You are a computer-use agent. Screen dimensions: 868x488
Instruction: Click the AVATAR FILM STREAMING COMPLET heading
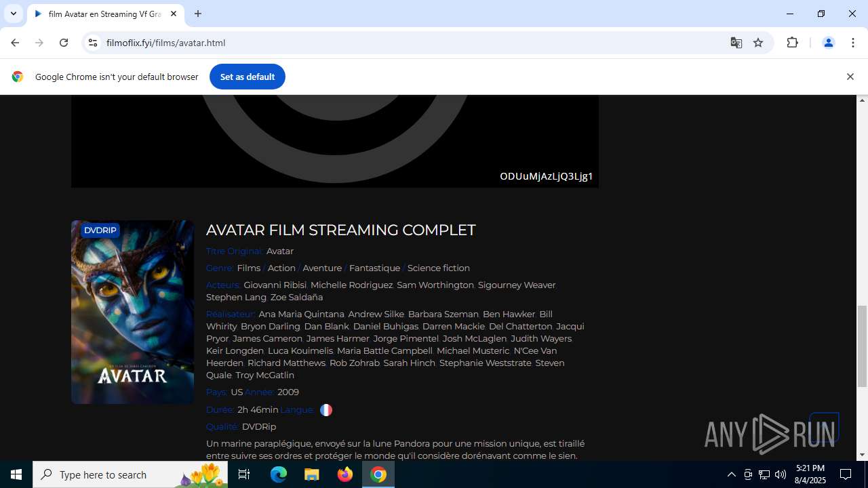point(341,230)
